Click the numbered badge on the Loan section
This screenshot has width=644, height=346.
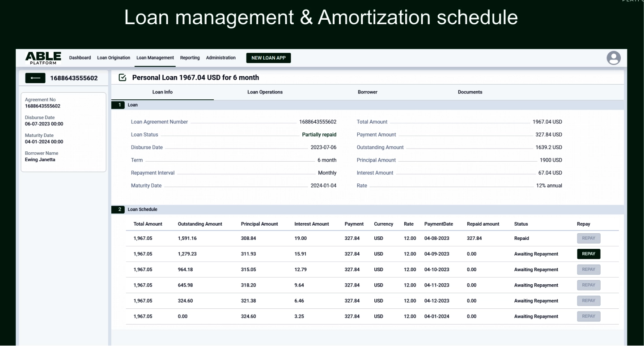[x=118, y=105]
